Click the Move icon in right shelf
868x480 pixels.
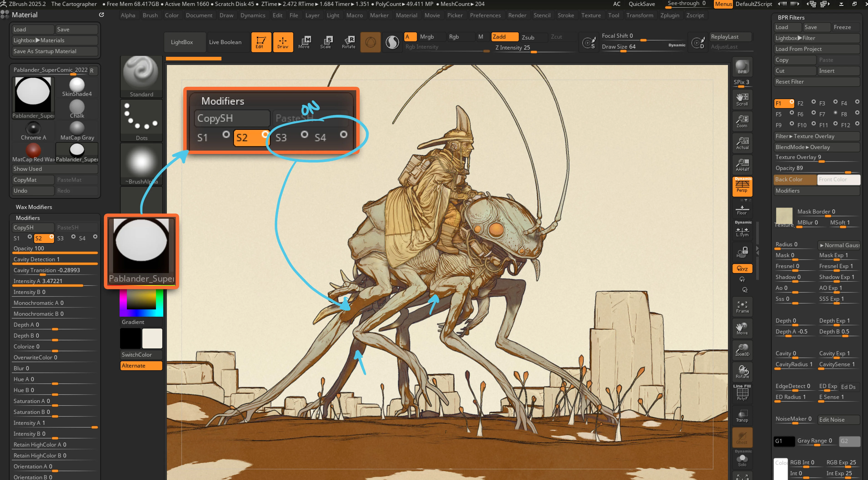point(742,328)
